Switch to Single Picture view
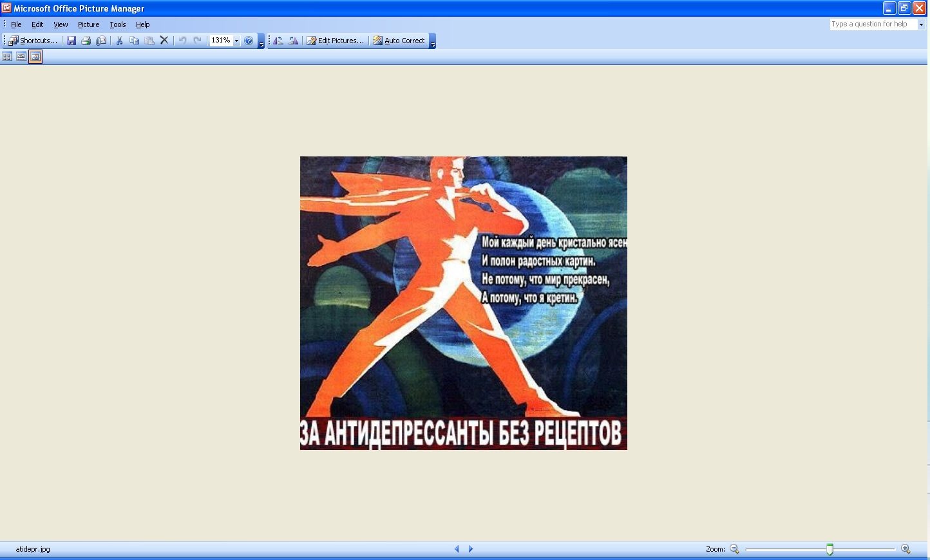This screenshot has height=560, width=930. click(x=35, y=57)
